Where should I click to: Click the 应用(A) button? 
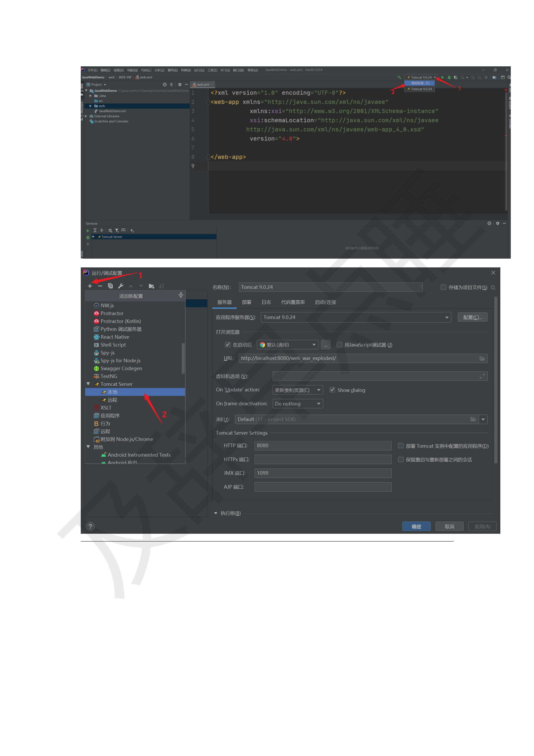(x=482, y=526)
